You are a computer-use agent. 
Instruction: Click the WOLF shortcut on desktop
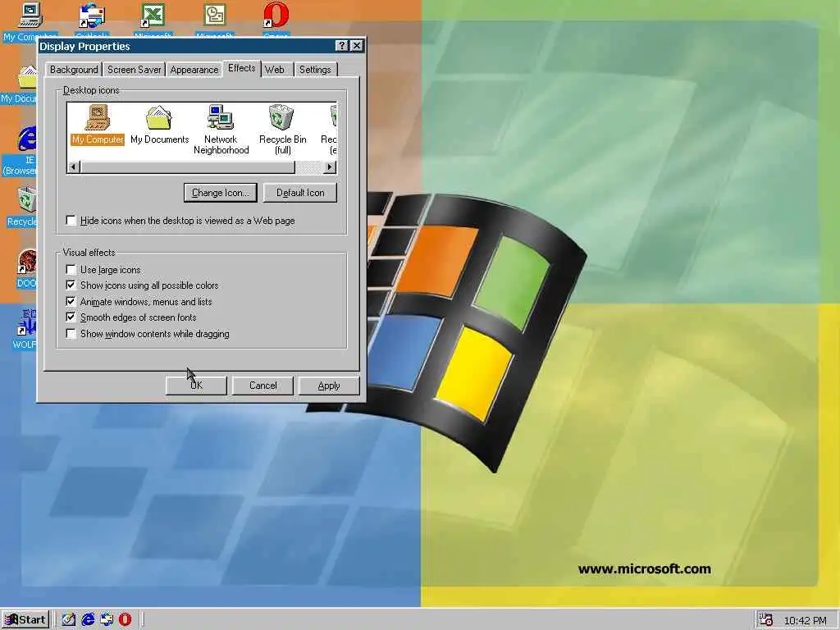click(25, 329)
